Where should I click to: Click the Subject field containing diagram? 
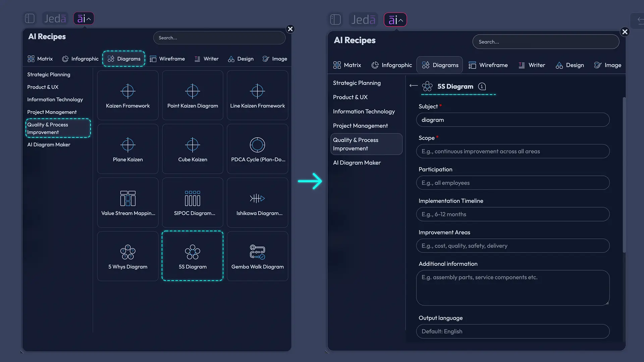(513, 120)
